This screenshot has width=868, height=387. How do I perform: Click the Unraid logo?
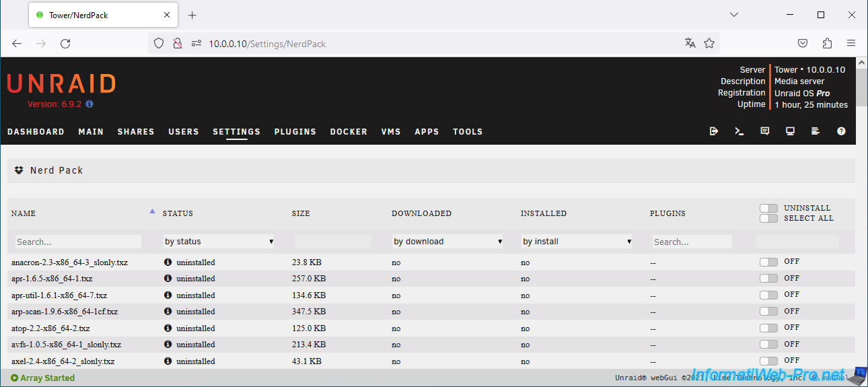[61, 83]
